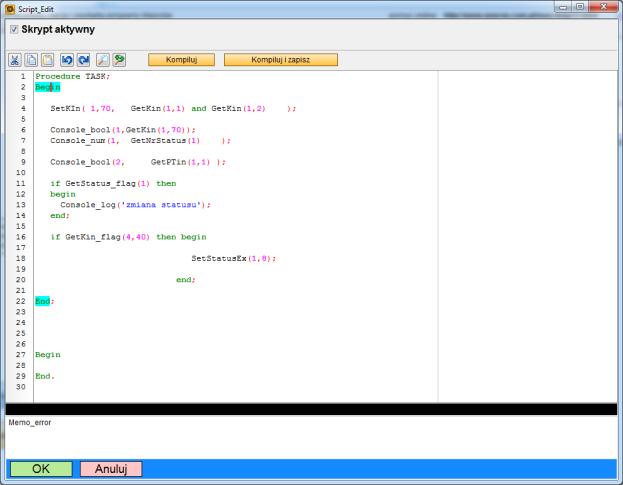Click the Paste clipboard icon
This screenshot has width=623, height=485.
[48, 60]
